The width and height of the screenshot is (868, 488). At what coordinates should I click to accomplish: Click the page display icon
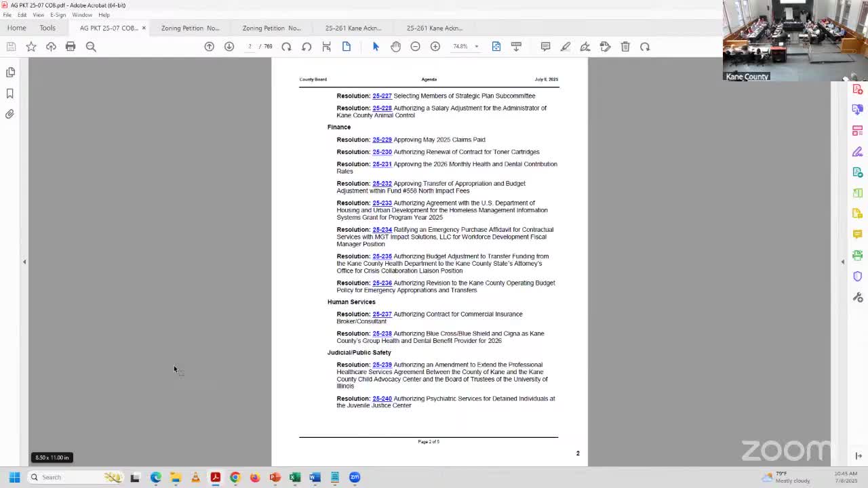pos(347,46)
